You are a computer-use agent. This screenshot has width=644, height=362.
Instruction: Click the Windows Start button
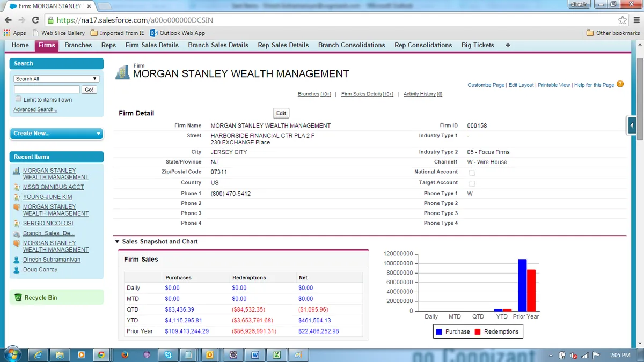(12, 354)
